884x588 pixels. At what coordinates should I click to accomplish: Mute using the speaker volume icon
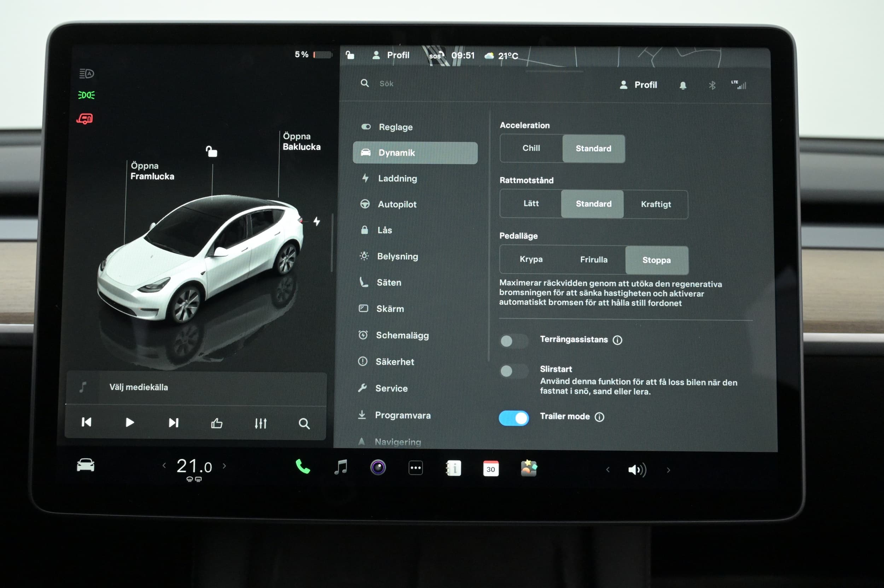click(x=637, y=470)
